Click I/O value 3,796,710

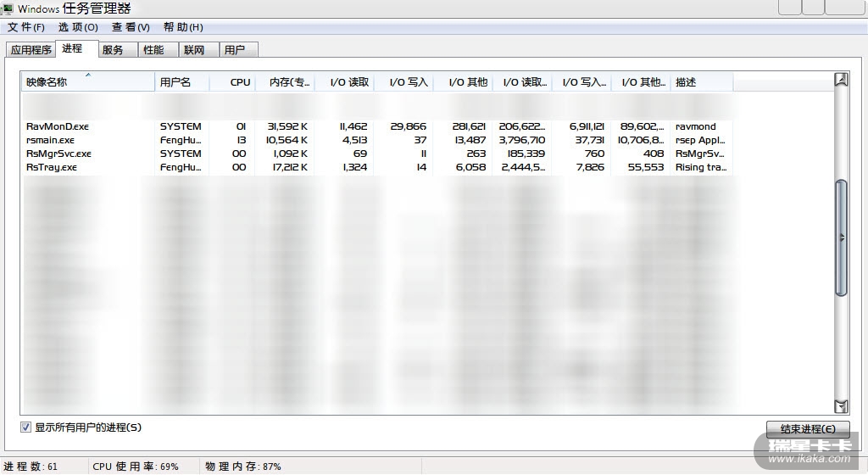pyautogui.click(x=521, y=140)
